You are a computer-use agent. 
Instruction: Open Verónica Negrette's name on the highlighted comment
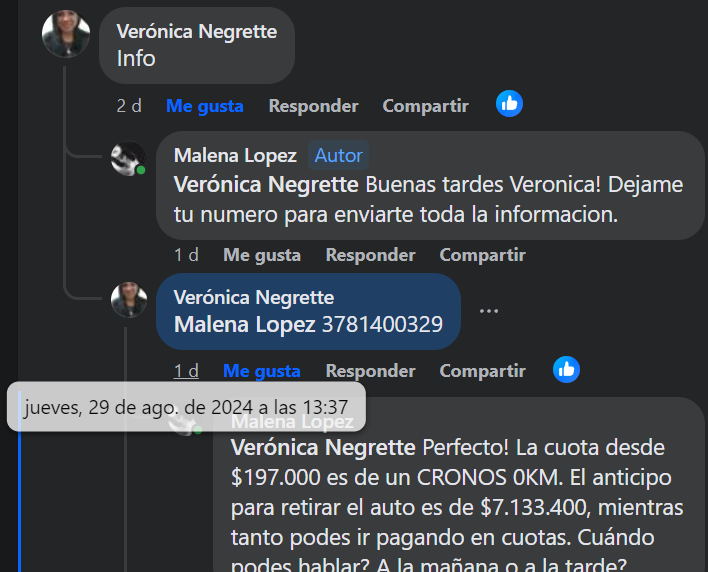click(254, 298)
